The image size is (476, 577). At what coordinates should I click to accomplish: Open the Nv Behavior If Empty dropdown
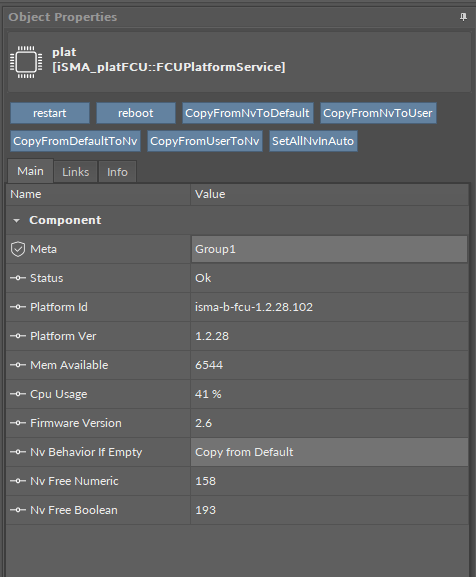pyautogui.click(x=329, y=452)
